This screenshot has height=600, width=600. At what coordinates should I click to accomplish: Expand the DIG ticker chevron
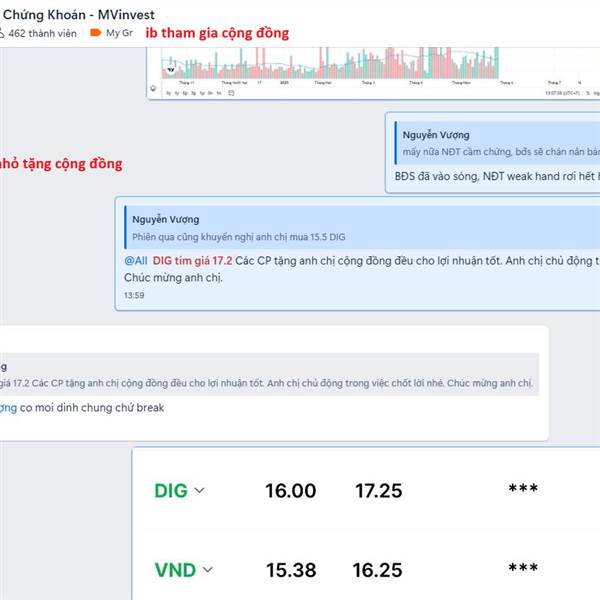199,490
